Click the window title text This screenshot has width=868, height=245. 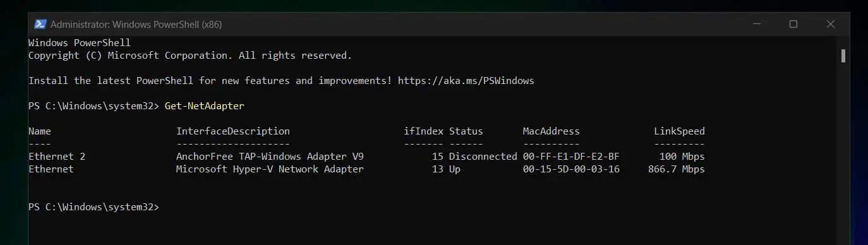136,25
